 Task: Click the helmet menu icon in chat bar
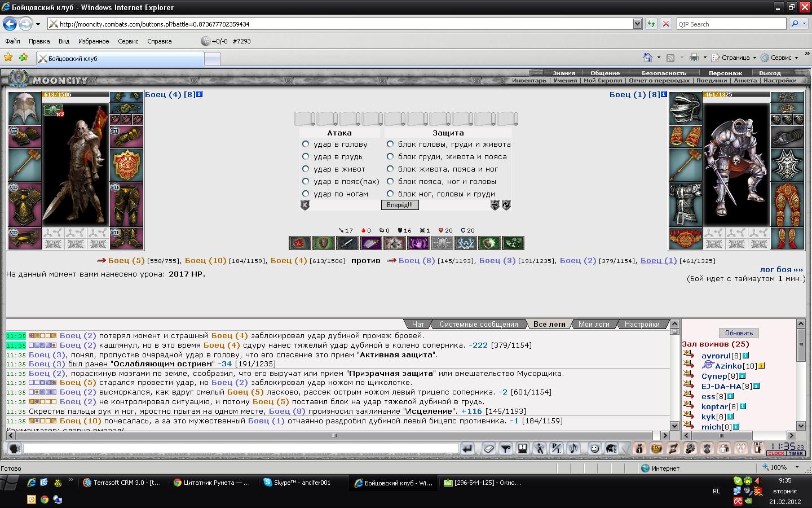(x=611, y=449)
